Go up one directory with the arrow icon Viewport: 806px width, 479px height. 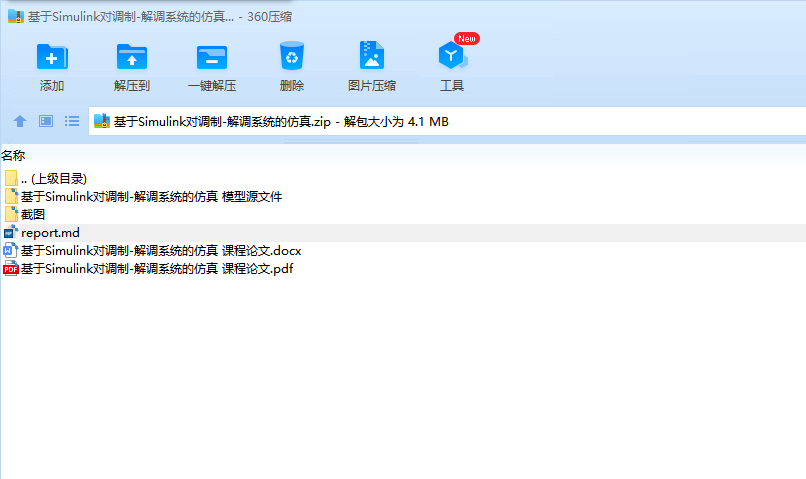click(20, 121)
